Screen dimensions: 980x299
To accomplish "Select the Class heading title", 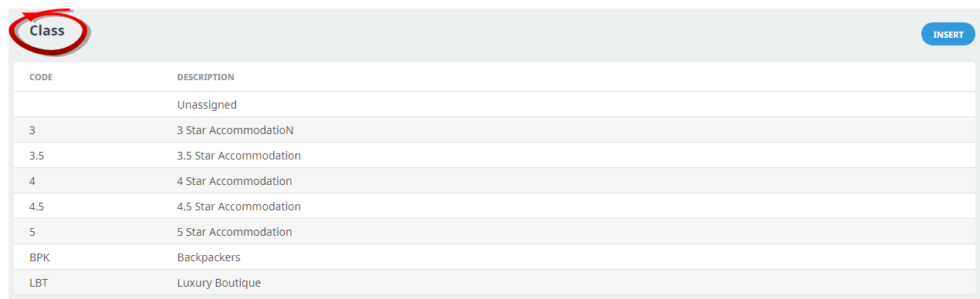I will [47, 31].
